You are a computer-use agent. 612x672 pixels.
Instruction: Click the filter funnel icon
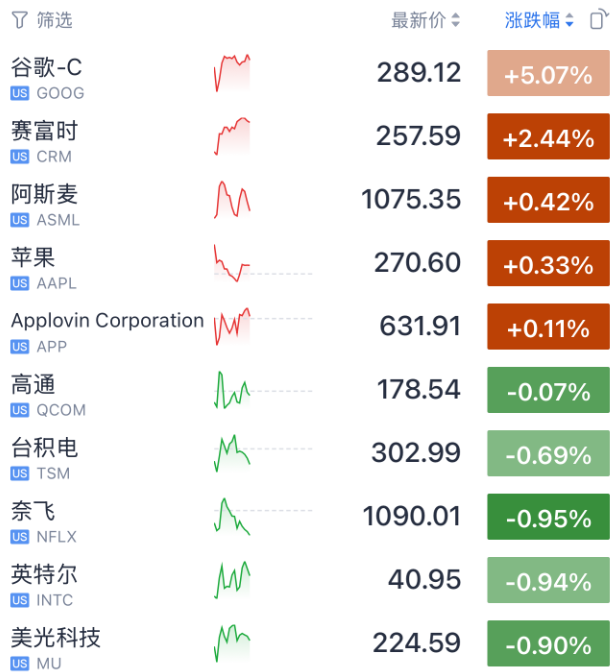19,20
